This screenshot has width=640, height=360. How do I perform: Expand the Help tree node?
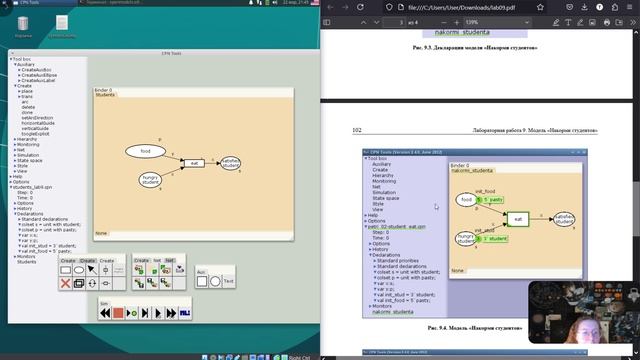(11, 176)
